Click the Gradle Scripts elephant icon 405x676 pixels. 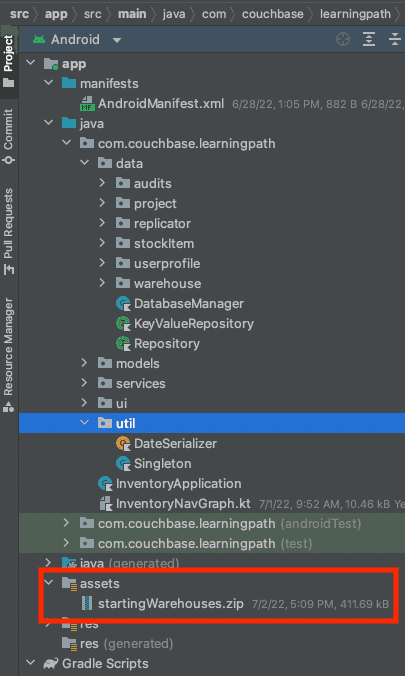[x=51, y=663]
